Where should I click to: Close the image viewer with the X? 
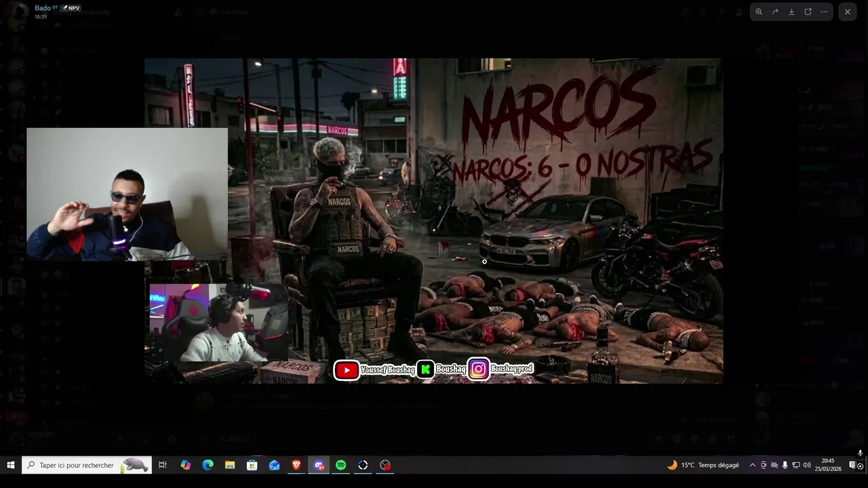click(848, 12)
